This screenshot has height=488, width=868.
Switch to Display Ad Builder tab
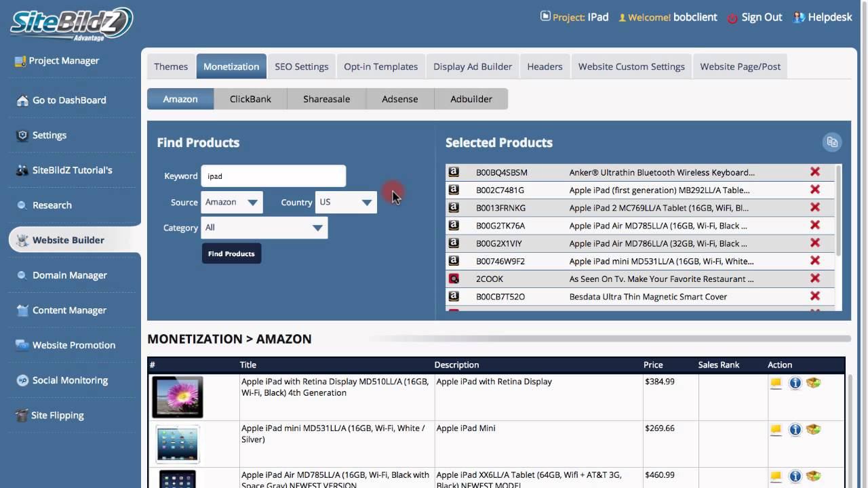[473, 66]
